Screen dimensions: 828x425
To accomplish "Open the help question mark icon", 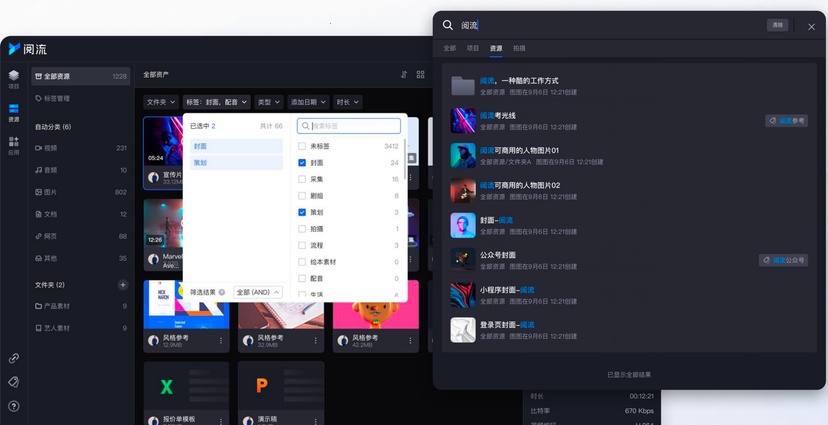I will click(x=14, y=406).
